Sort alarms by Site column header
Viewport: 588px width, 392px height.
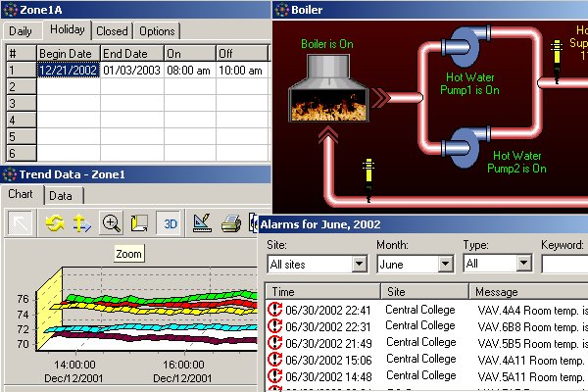click(x=424, y=291)
